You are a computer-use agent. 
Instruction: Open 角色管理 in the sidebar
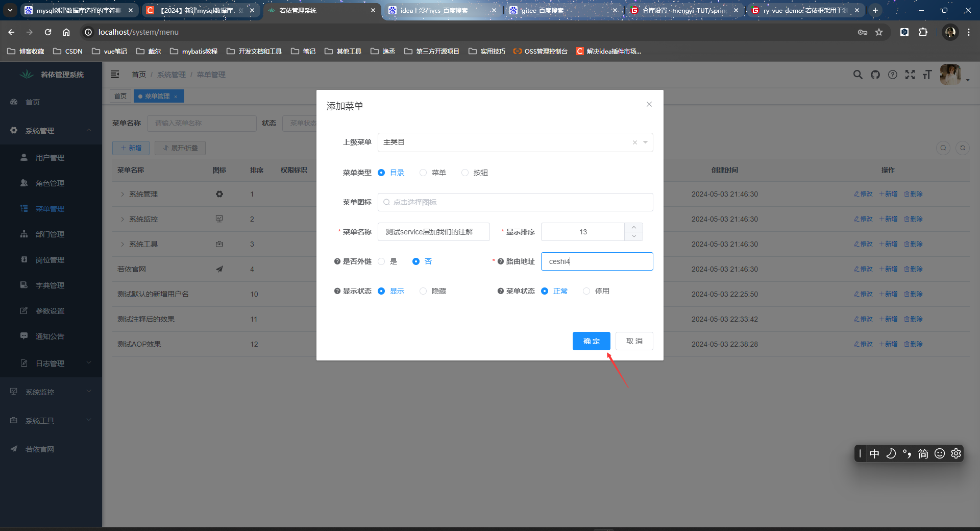pos(51,183)
